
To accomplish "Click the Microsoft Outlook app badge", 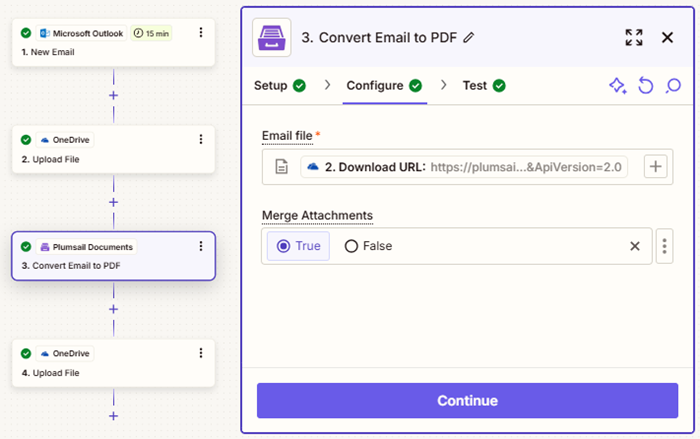I will coord(81,33).
